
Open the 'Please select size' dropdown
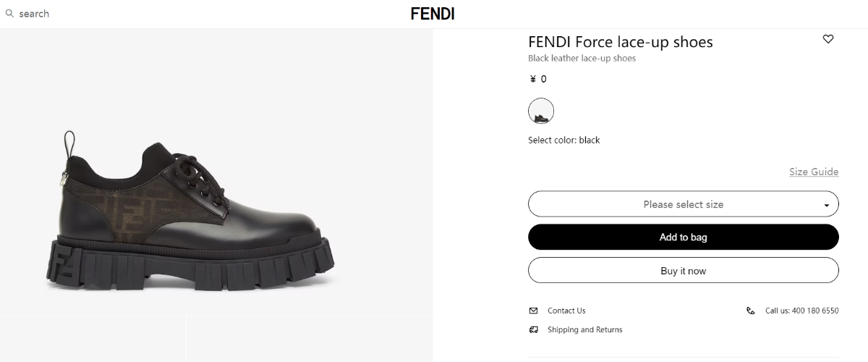tap(683, 204)
